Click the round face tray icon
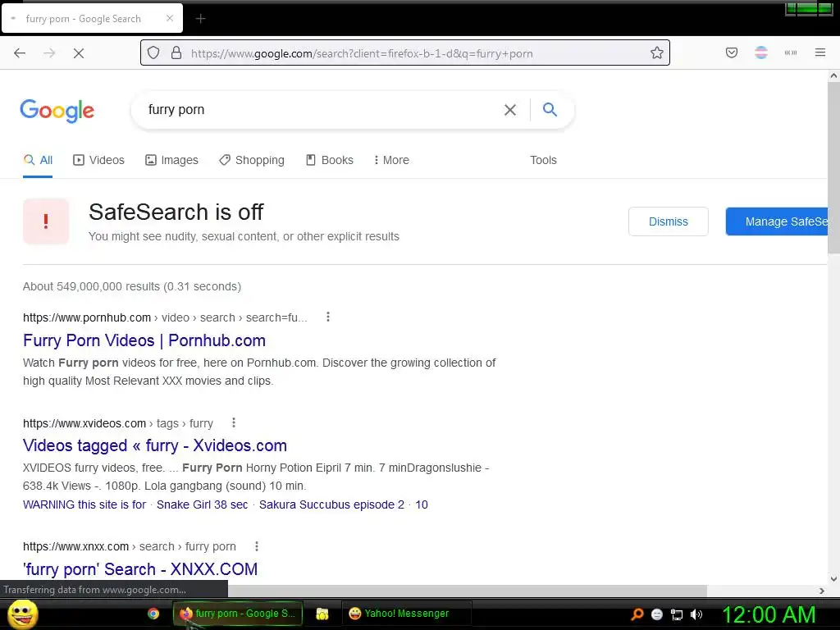This screenshot has width=840, height=630. (657, 614)
